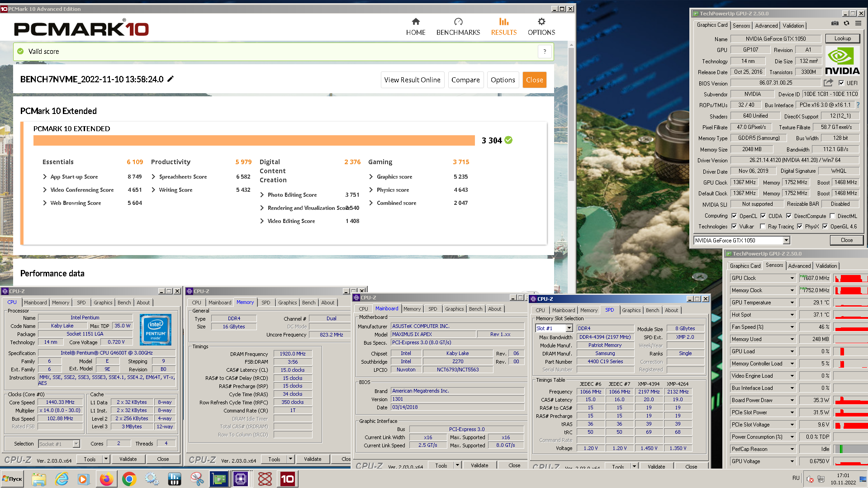
Task: Switch to Sensors tab in top GPU-Z window
Action: pos(741,26)
